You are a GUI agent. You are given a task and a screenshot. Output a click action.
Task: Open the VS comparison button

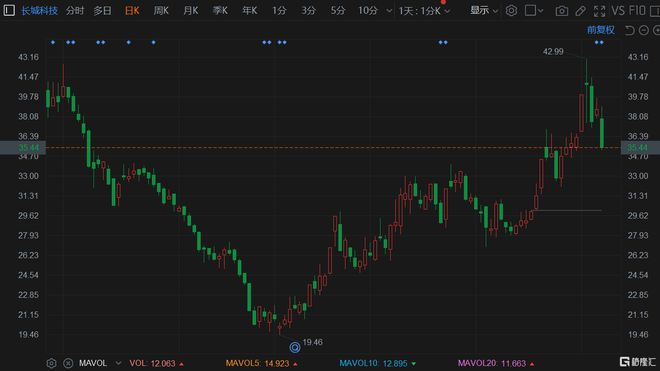(618, 11)
